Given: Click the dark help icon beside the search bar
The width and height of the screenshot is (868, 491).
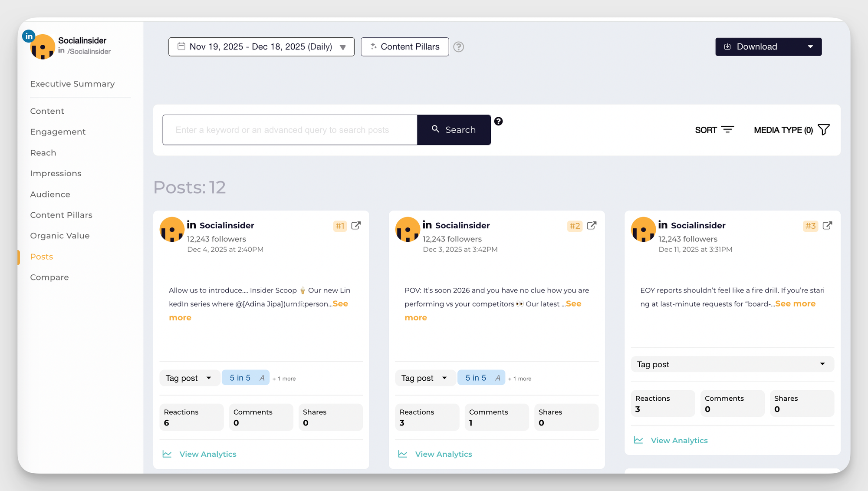Looking at the screenshot, I should click(499, 122).
